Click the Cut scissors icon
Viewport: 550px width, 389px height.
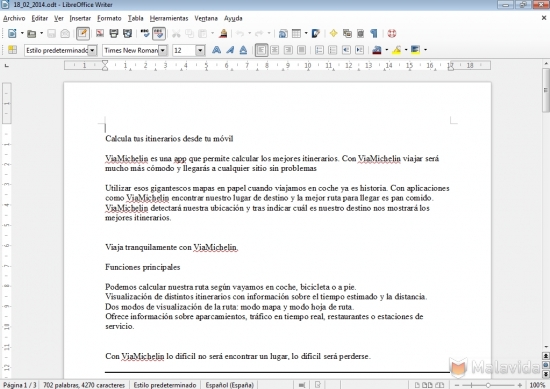pyautogui.click(x=176, y=34)
